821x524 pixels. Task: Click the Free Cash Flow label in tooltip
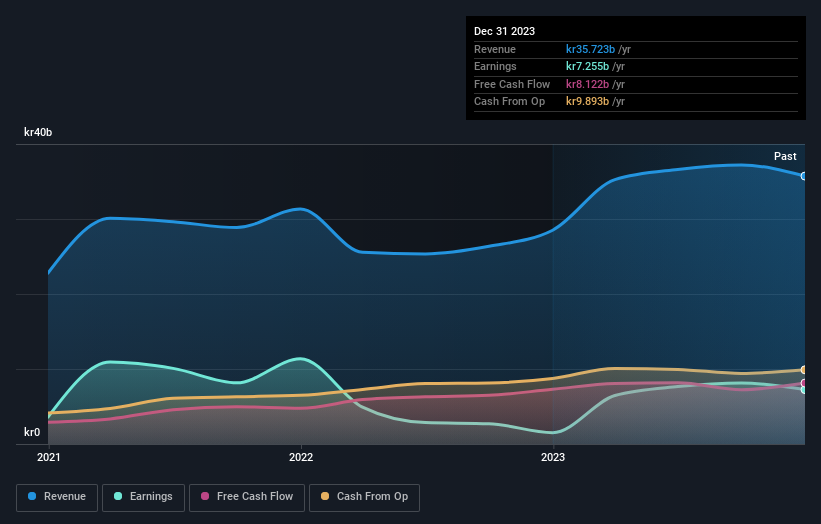click(512, 84)
